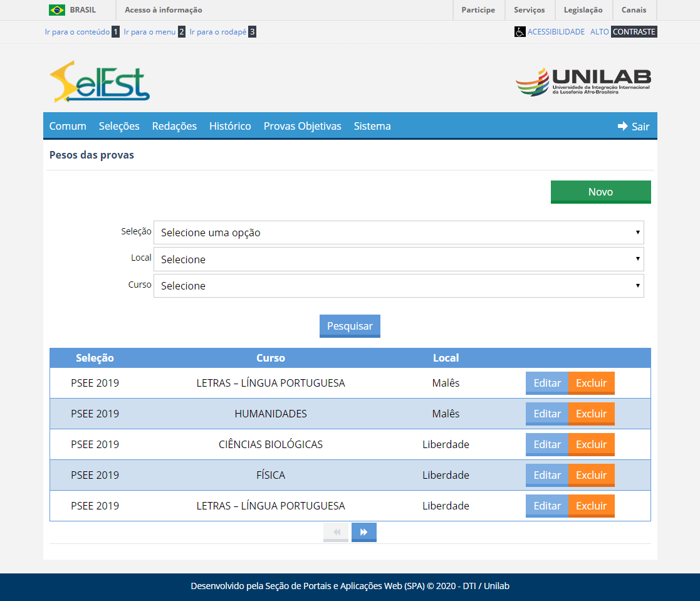This screenshot has width=700, height=601.
Task: Log out using the Sair arrow
Action: (633, 126)
